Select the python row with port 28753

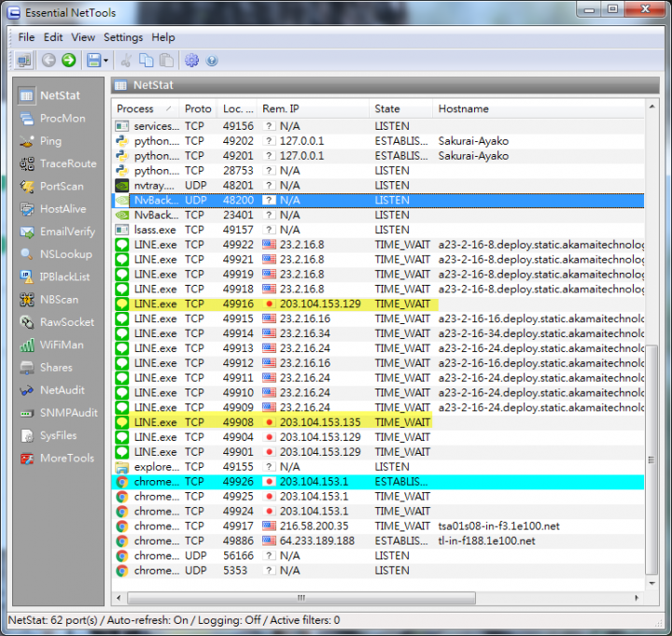point(378,170)
